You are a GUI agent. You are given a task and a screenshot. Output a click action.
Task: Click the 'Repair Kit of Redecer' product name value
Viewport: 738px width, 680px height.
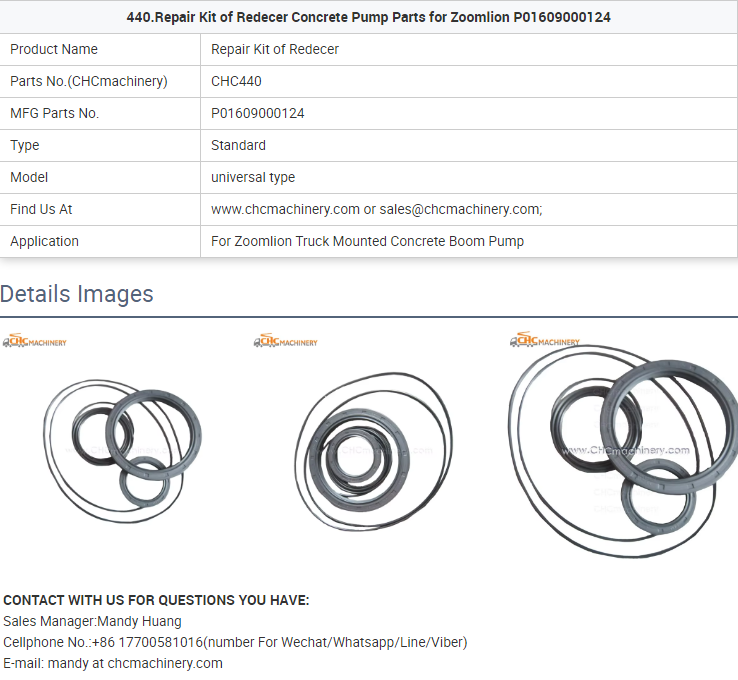tap(275, 49)
